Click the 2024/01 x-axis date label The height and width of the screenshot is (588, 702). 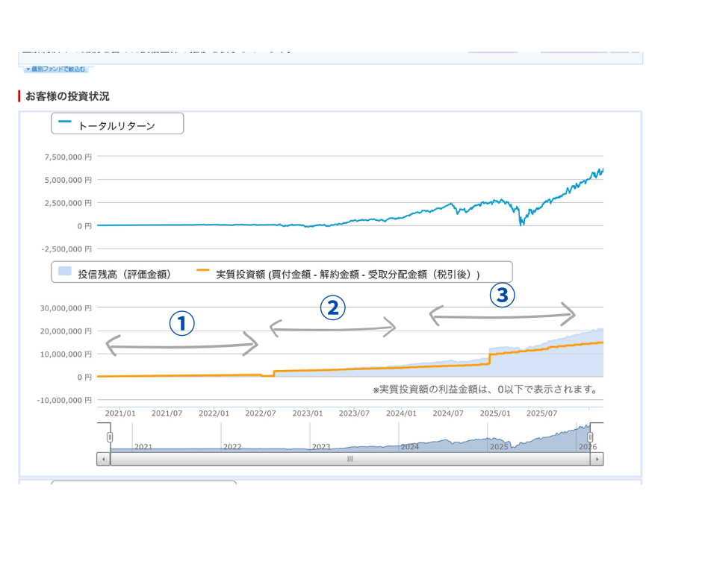pos(401,413)
